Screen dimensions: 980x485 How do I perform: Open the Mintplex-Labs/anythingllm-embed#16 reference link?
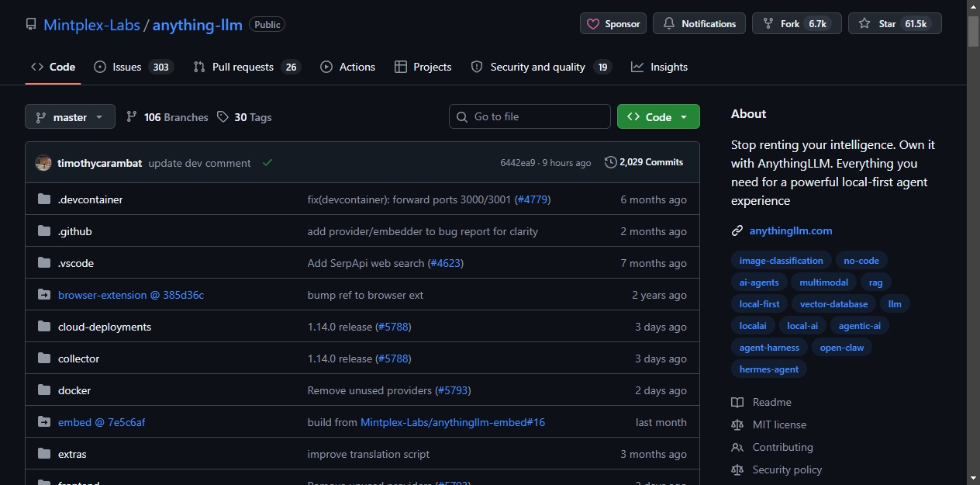point(453,422)
